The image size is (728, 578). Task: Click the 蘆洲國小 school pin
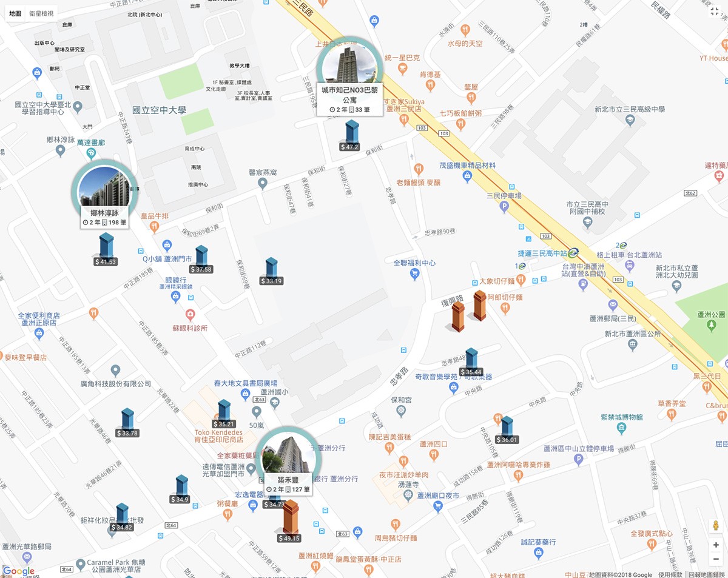pos(275,403)
